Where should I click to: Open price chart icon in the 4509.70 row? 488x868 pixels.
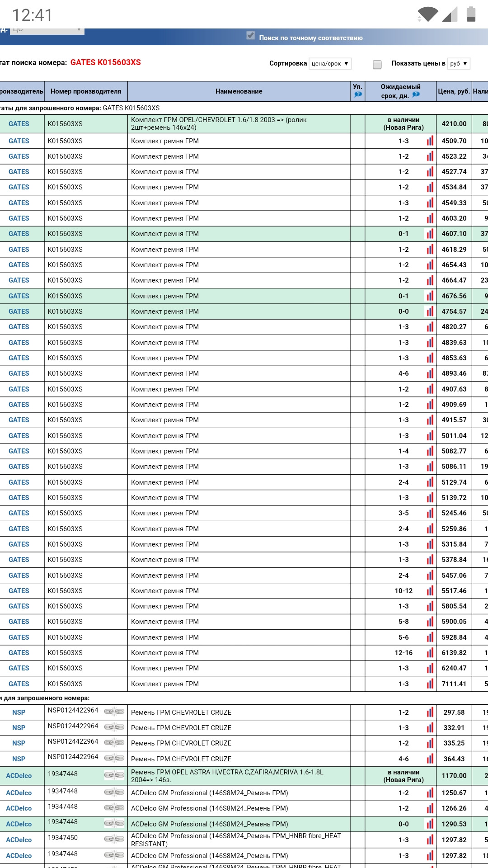pyautogui.click(x=430, y=141)
